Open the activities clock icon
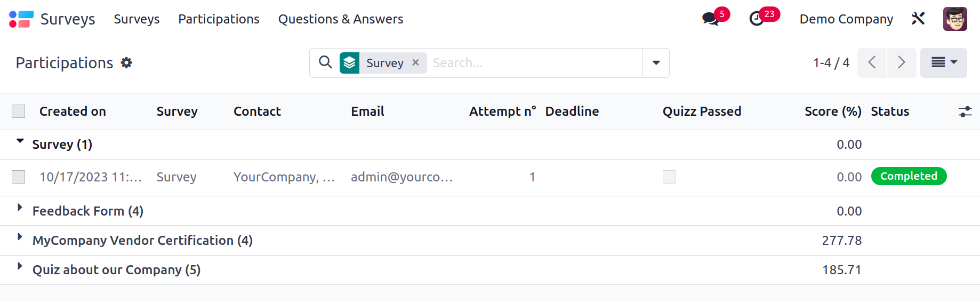Viewport: 980px width, 302px height. tap(757, 19)
